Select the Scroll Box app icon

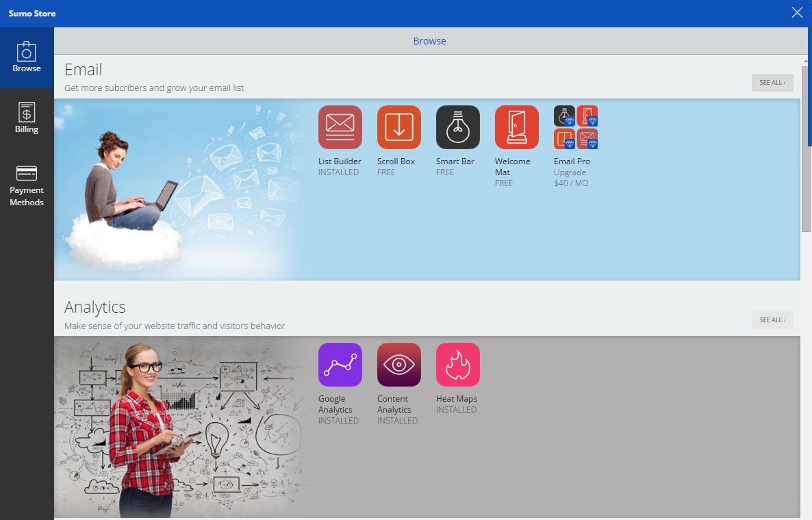pyautogui.click(x=399, y=127)
